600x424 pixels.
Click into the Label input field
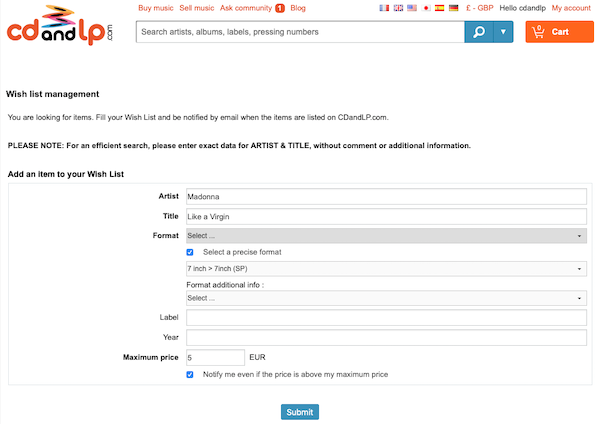click(x=386, y=318)
